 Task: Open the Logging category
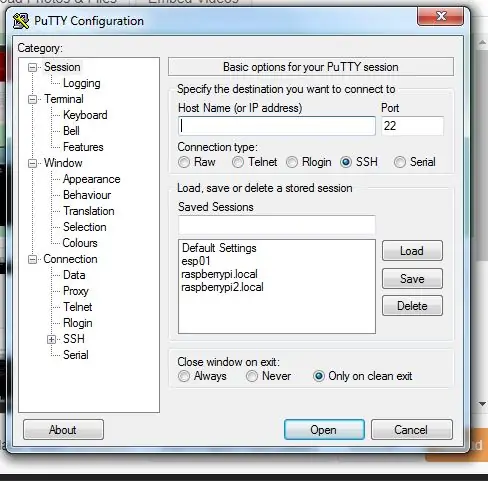coord(82,83)
